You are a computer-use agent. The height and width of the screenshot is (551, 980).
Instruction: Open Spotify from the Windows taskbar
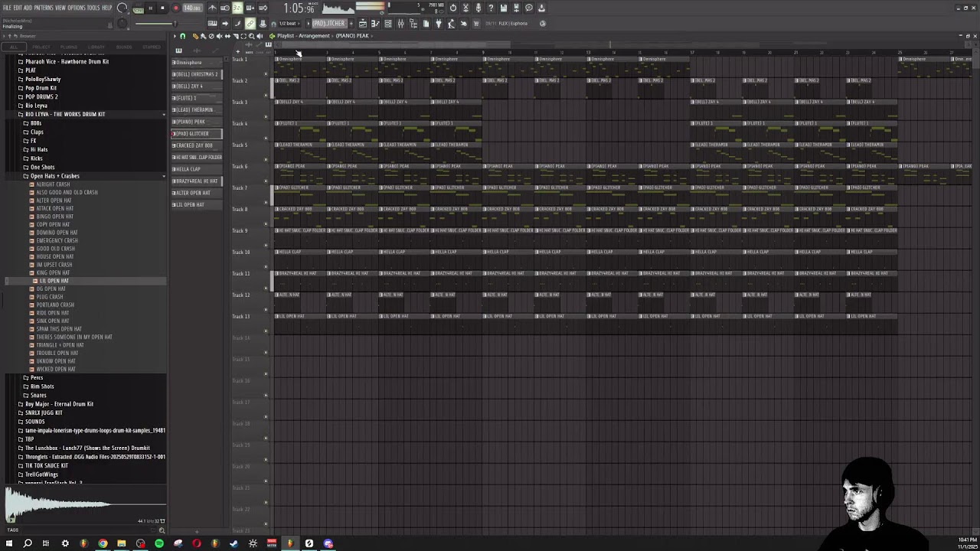159,543
